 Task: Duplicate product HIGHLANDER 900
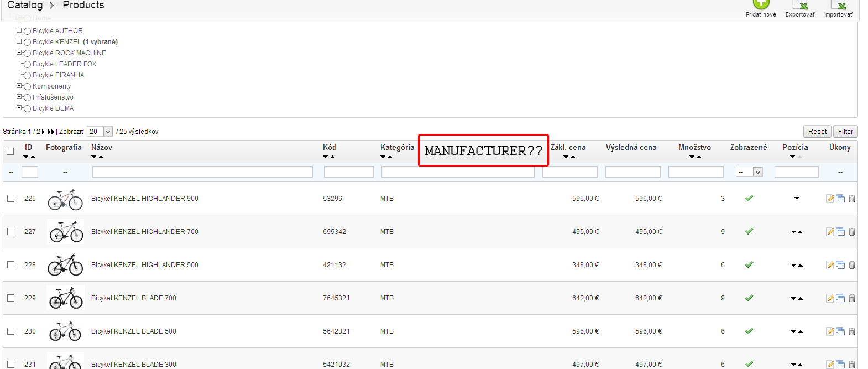(x=840, y=199)
